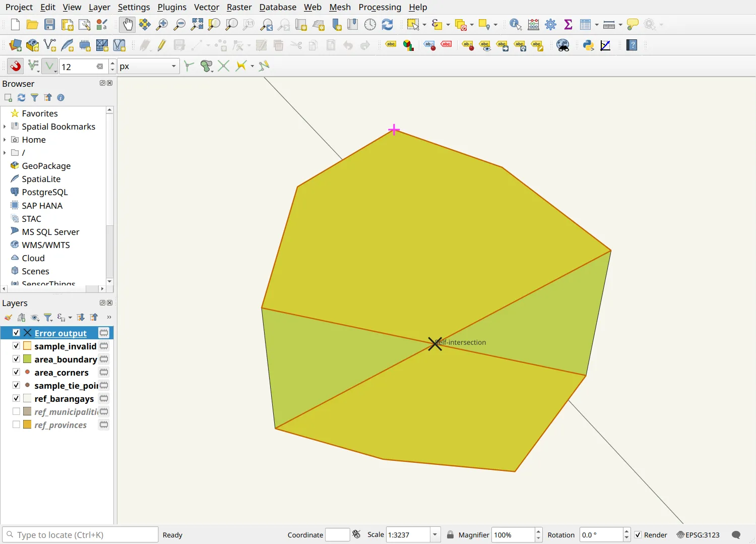Toggle area_boundary layer visibility
The height and width of the screenshot is (544, 756).
point(16,359)
